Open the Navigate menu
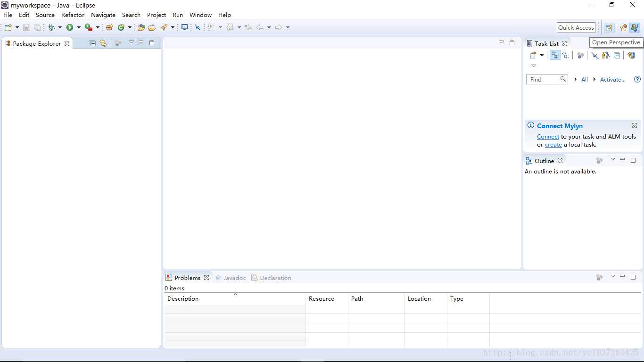644x362 pixels. click(x=103, y=15)
